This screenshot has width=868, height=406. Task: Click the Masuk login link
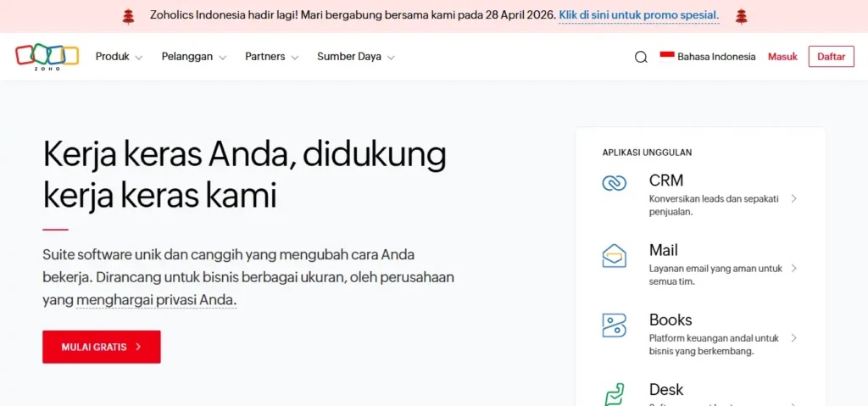[782, 57]
